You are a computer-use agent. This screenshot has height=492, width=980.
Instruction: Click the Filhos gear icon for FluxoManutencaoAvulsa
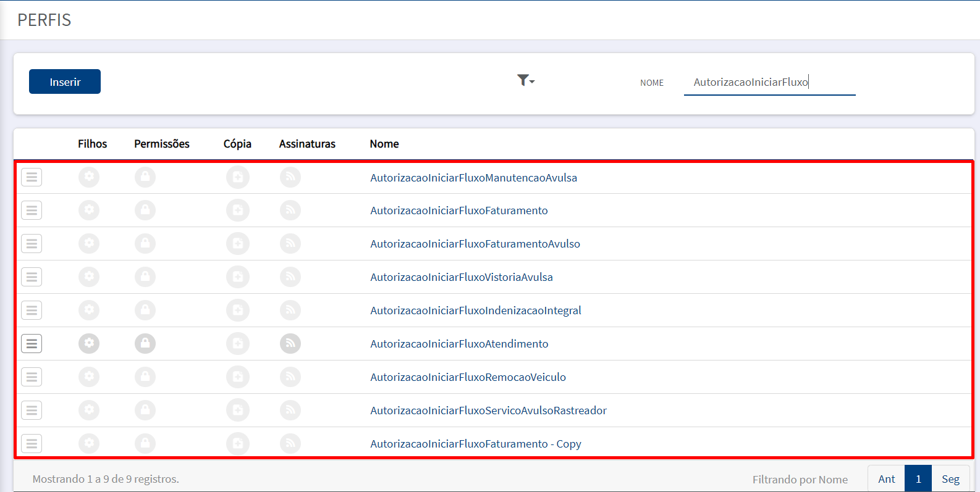[x=89, y=177]
